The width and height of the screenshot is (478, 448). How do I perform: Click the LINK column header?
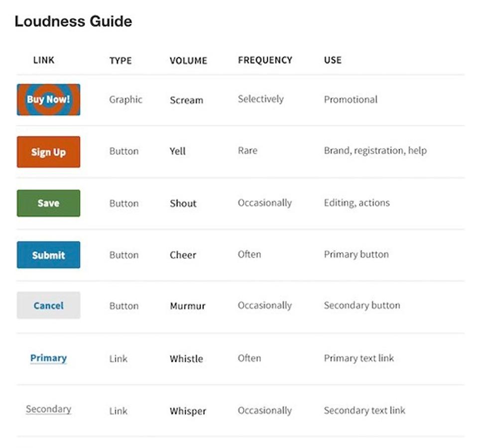point(44,60)
